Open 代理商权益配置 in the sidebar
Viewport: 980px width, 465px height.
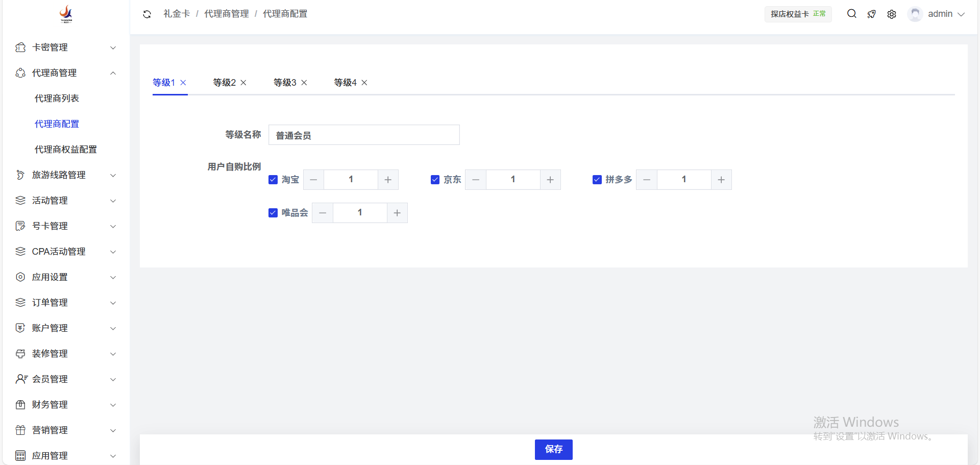click(x=65, y=150)
